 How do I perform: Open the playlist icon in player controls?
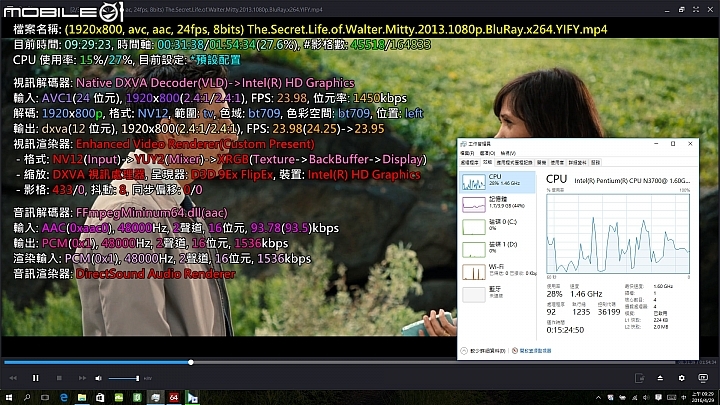coord(639,378)
